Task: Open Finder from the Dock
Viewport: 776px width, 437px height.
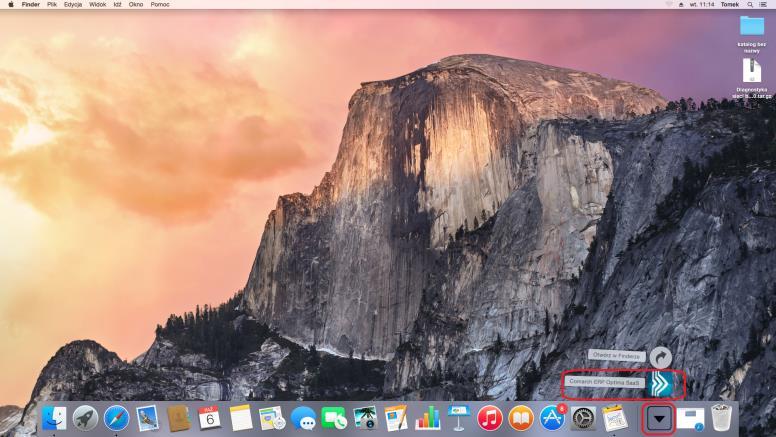Action: [x=54, y=418]
